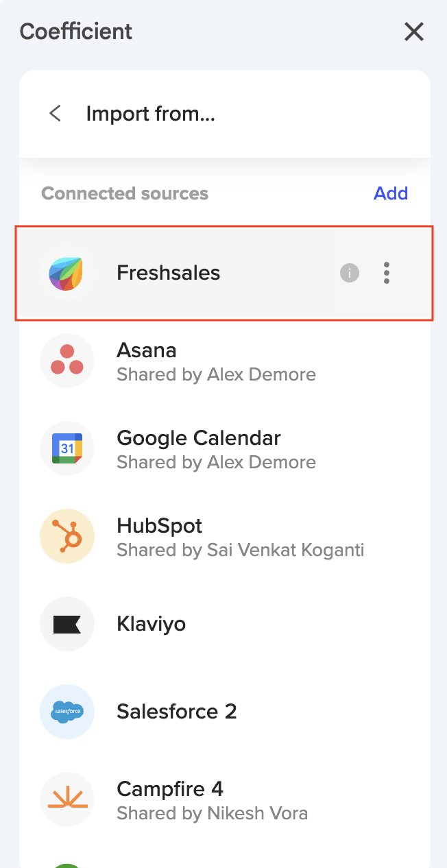
Task: Select the Salesforce 2 connection
Action: (177, 712)
